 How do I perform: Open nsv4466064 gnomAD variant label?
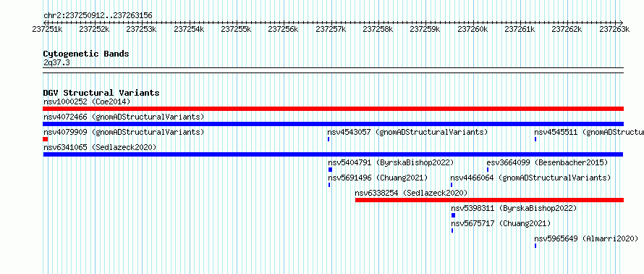click(x=530, y=178)
